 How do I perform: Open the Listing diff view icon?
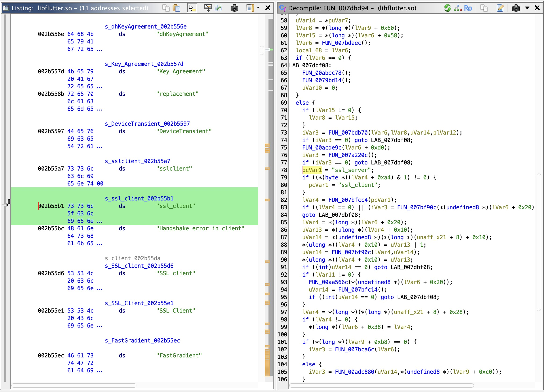point(218,8)
